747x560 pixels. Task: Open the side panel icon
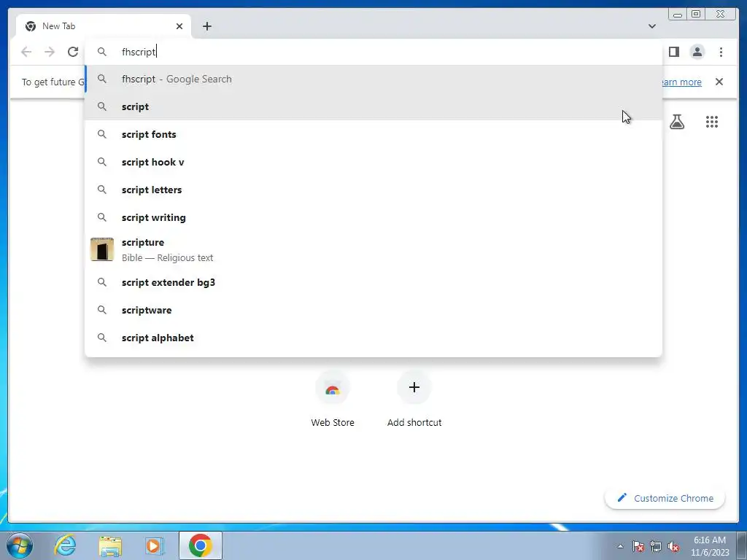pyautogui.click(x=673, y=52)
